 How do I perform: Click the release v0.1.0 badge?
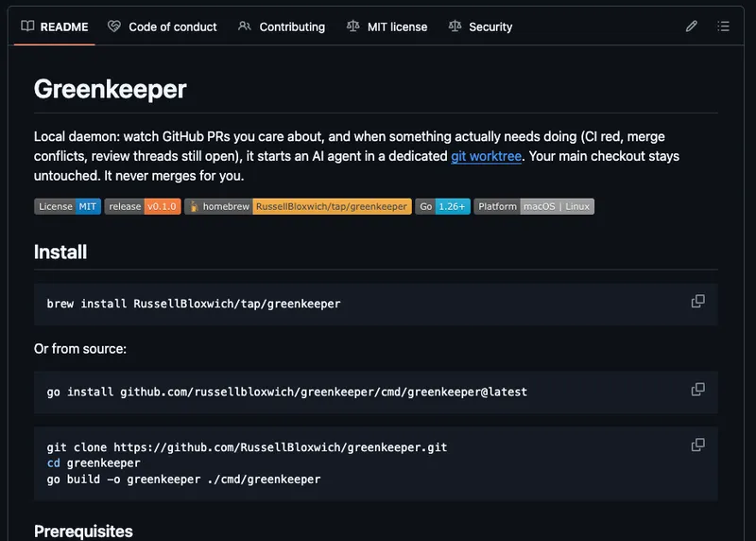[x=143, y=206]
